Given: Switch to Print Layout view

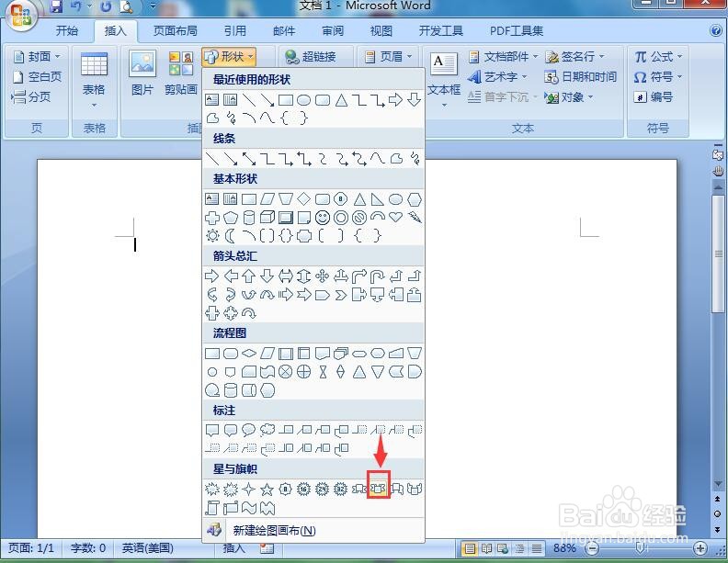Looking at the screenshot, I should tap(470, 549).
